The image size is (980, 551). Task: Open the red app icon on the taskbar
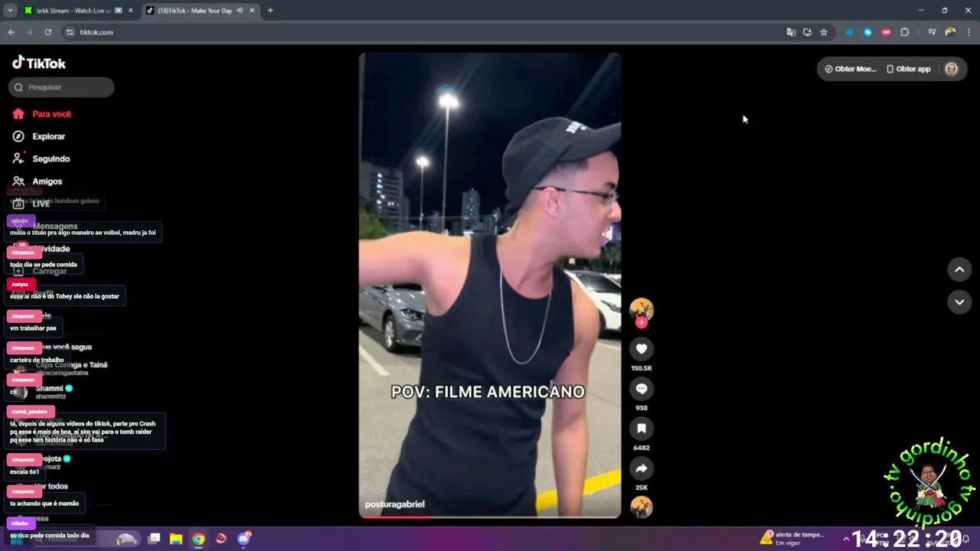(221, 539)
